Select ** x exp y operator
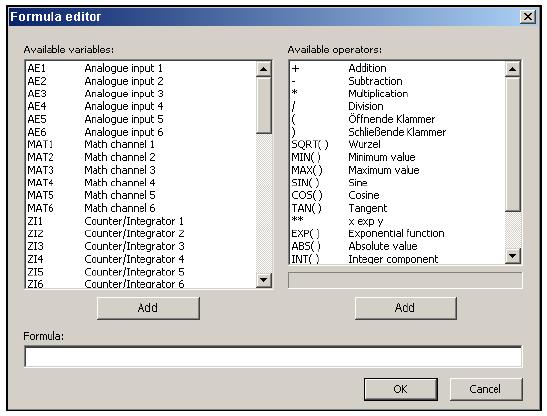Viewport: 547px width, 416px height. [x=397, y=221]
